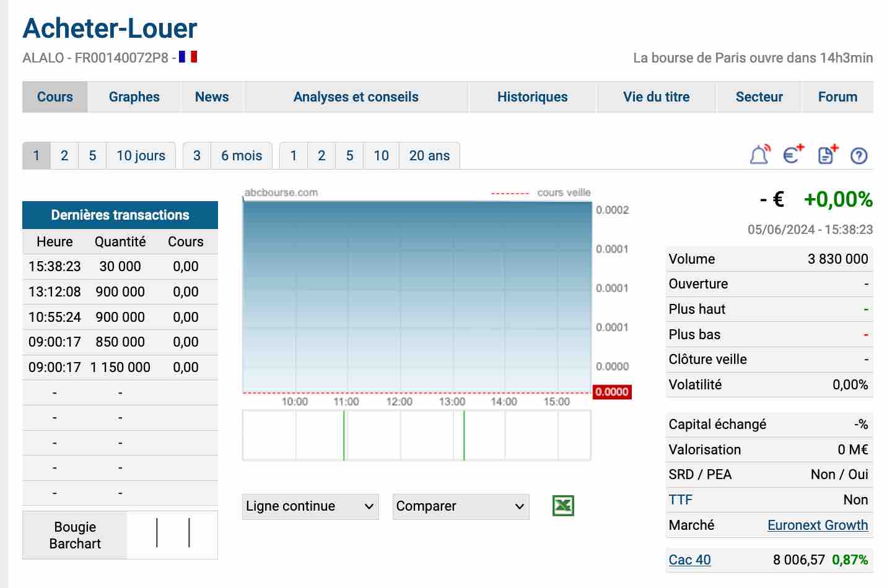
Task: Open the Comparer dropdown
Action: point(461,506)
